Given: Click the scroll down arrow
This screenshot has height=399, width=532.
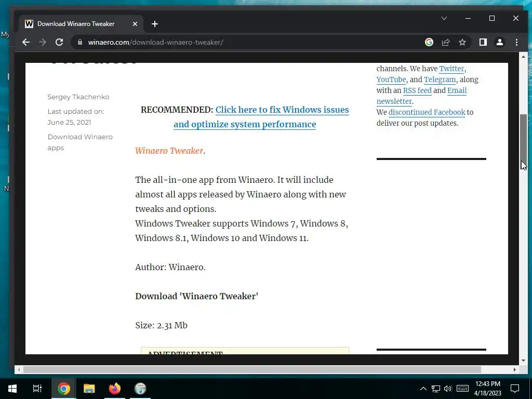Looking at the screenshot, I should pos(524,361).
